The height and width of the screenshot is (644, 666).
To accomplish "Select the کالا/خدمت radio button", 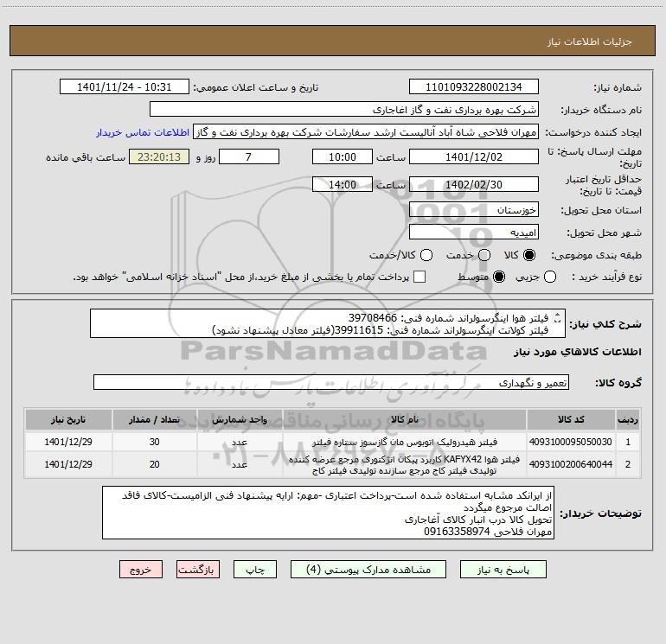I will click(x=426, y=255).
